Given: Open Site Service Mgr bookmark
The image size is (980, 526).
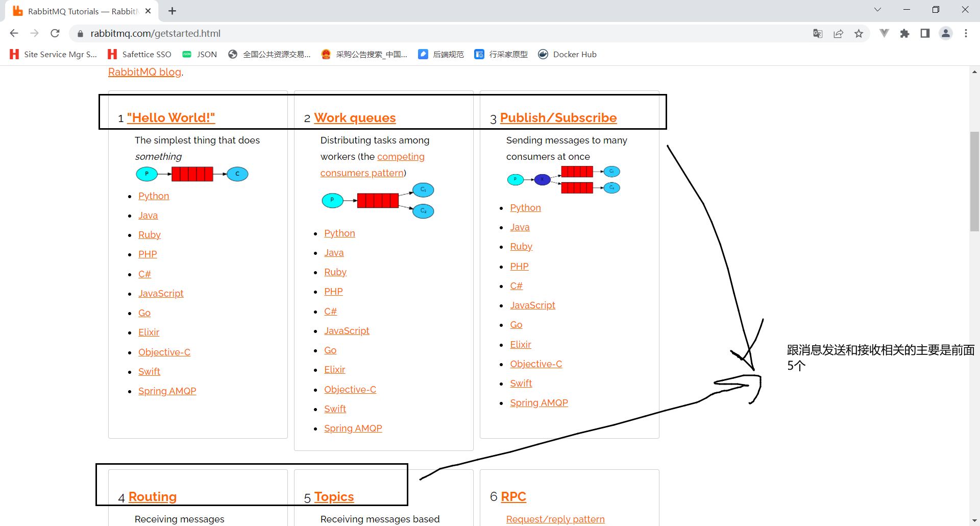Looking at the screenshot, I should coord(53,54).
